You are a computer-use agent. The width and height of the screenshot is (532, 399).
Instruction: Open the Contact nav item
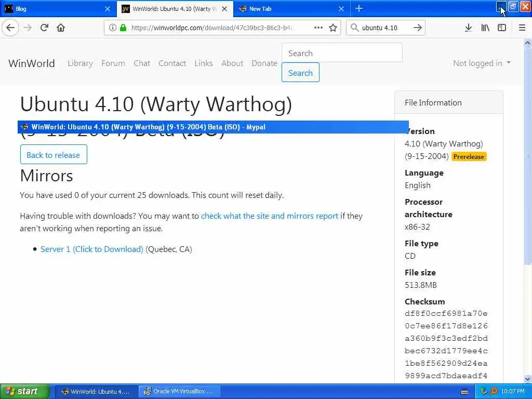[x=172, y=63]
